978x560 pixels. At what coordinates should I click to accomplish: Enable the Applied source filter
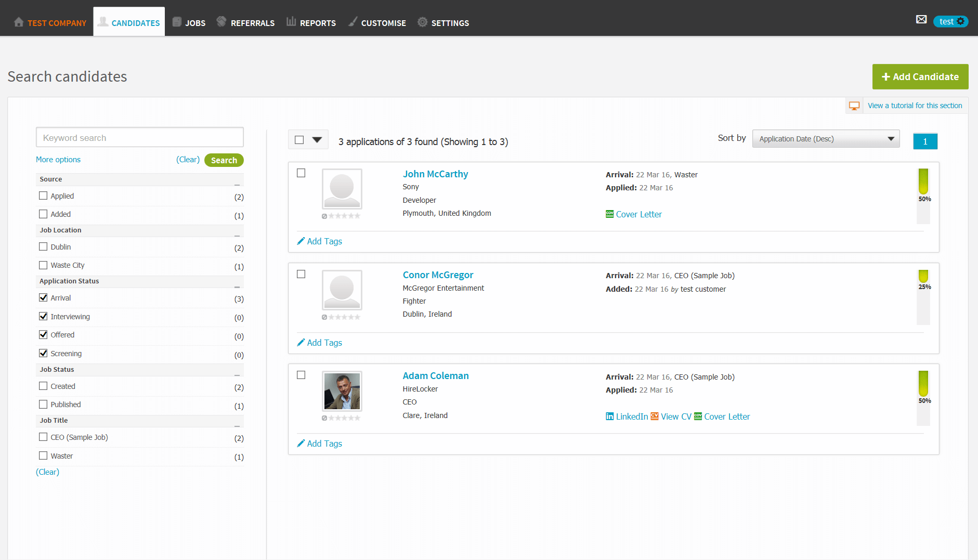(43, 195)
